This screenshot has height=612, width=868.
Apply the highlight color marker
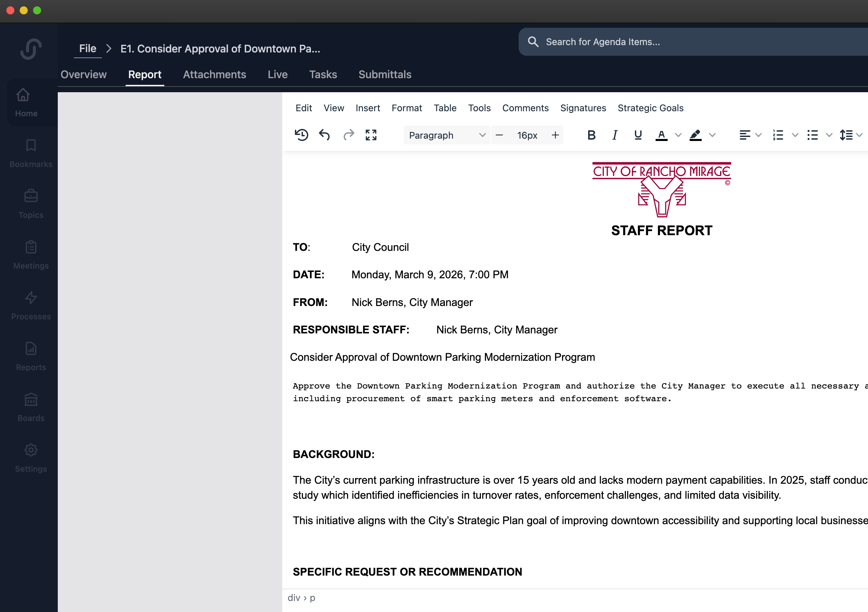pyautogui.click(x=695, y=135)
